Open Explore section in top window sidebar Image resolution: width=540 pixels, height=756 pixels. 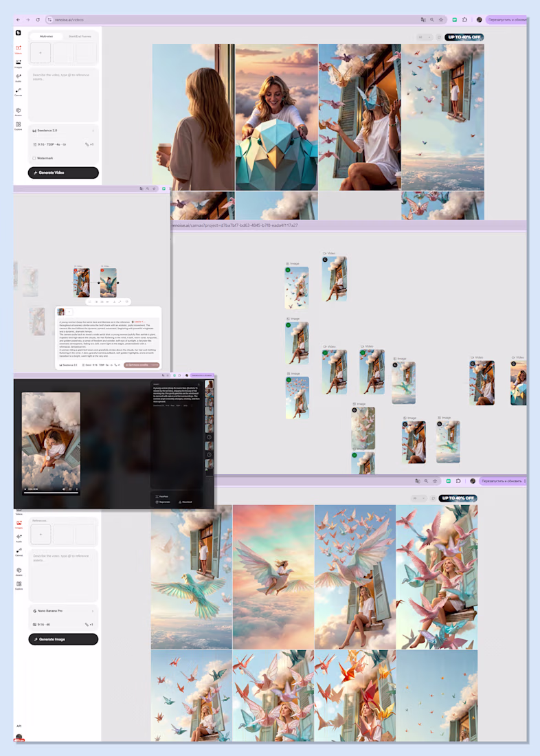(19, 125)
